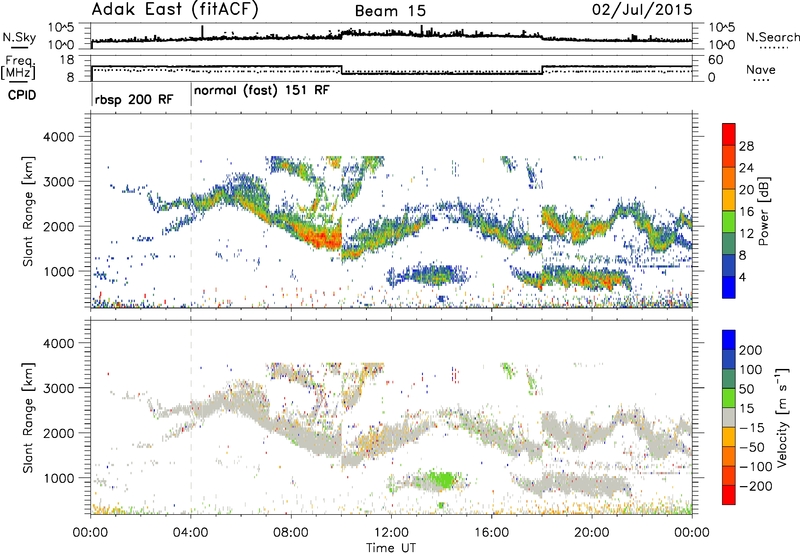Click the 'Velocity [m s-1]' colorbar label

click(x=783, y=417)
